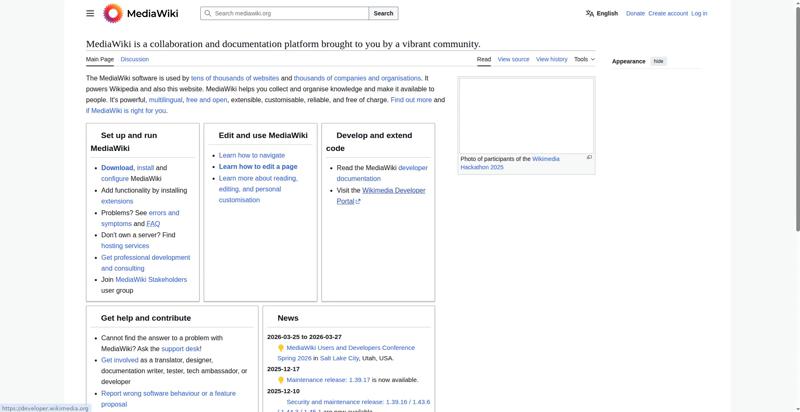Hide the Appearance panel
The height and width of the screenshot is (412, 800).
click(x=658, y=61)
